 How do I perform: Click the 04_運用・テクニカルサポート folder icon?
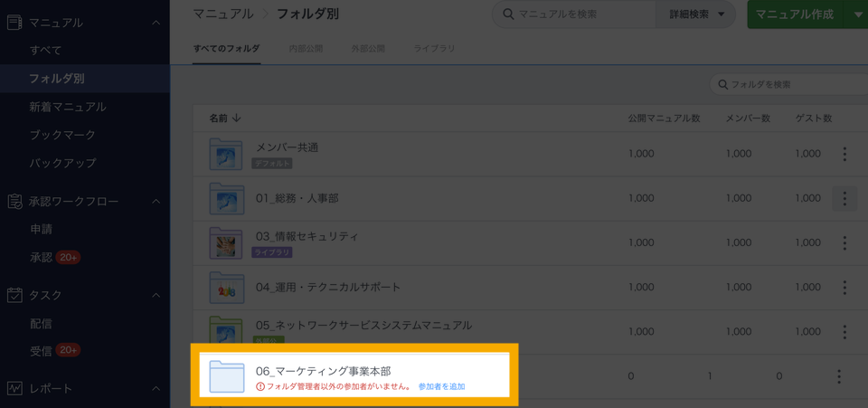click(226, 288)
